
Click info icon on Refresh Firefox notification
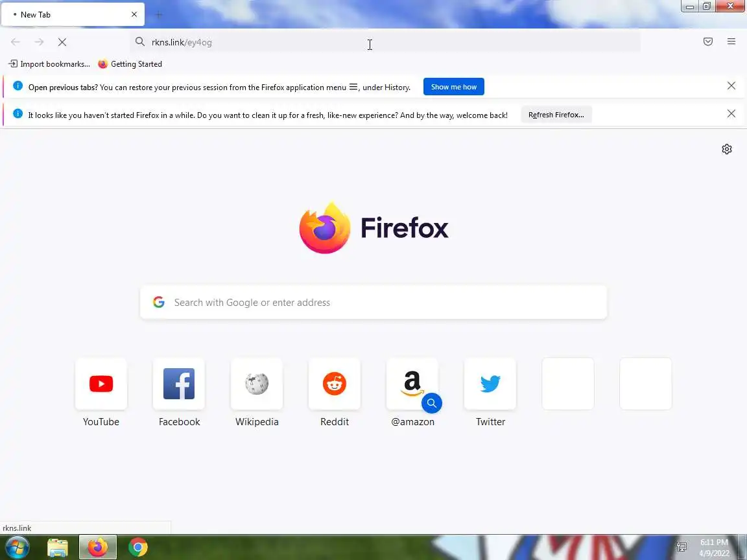pos(18,113)
